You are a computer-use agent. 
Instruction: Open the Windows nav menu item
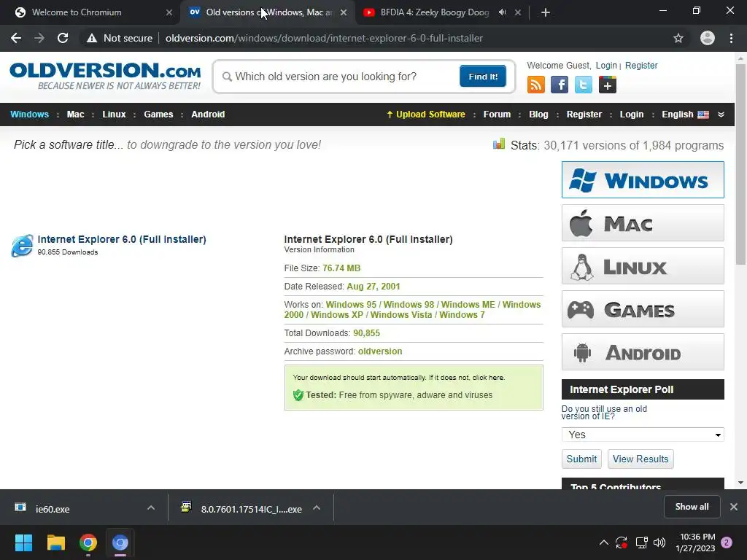point(29,114)
